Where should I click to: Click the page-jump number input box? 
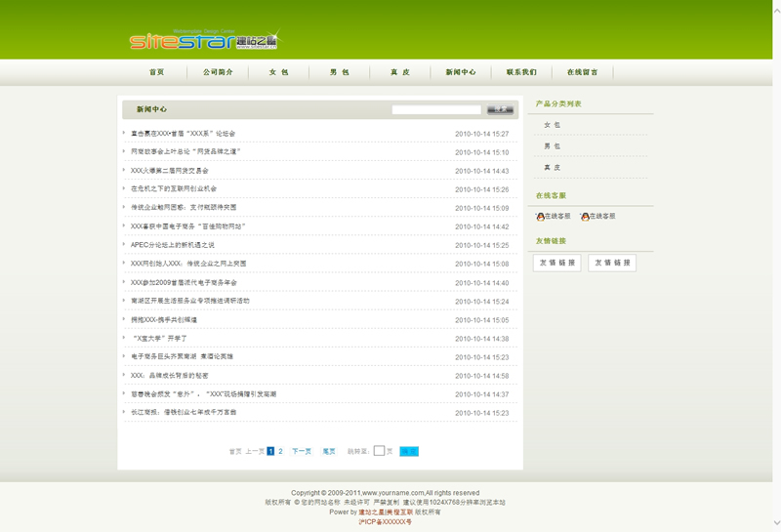379,451
